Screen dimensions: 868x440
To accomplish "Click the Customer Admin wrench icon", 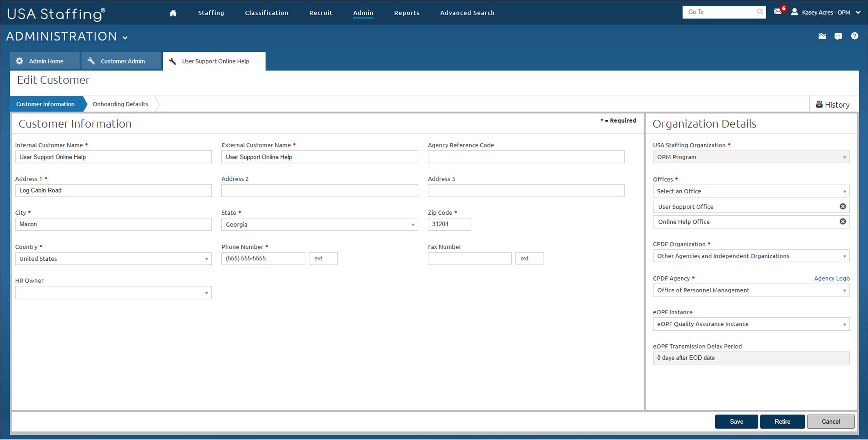I will coord(91,61).
